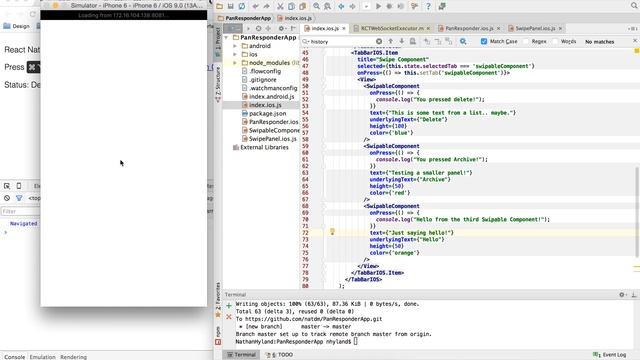Enable the Regex checkbox

pos(526,41)
